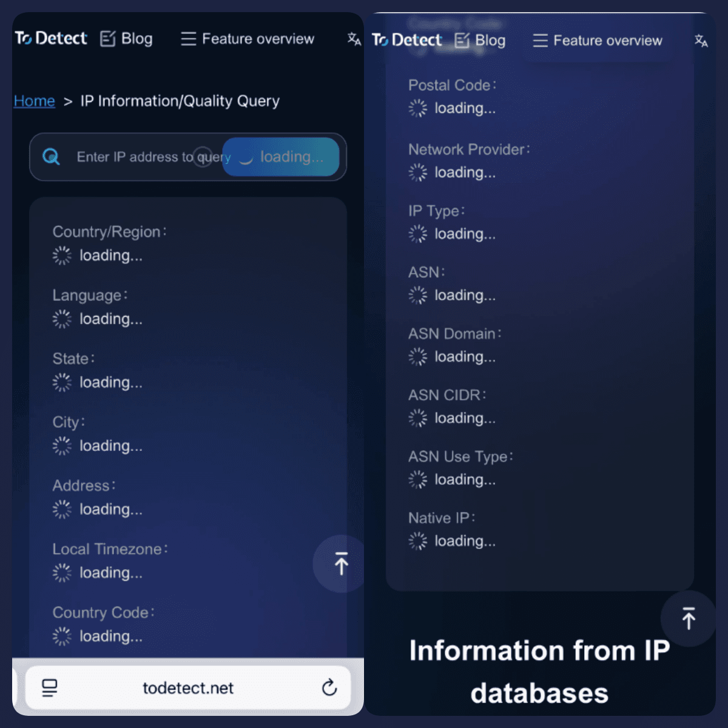Click the translate language icon in left panel
The image size is (728, 728).
point(354,39)
